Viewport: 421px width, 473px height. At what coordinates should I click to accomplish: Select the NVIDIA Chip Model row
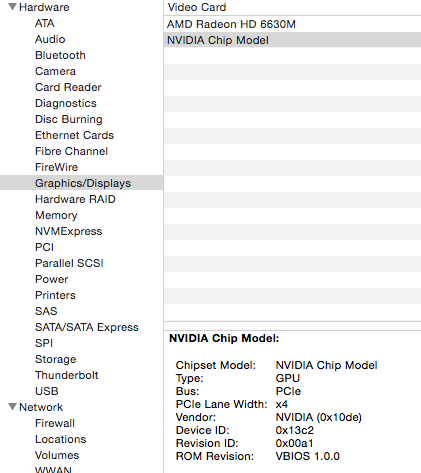pyautogui.click(x=292, y=40)
